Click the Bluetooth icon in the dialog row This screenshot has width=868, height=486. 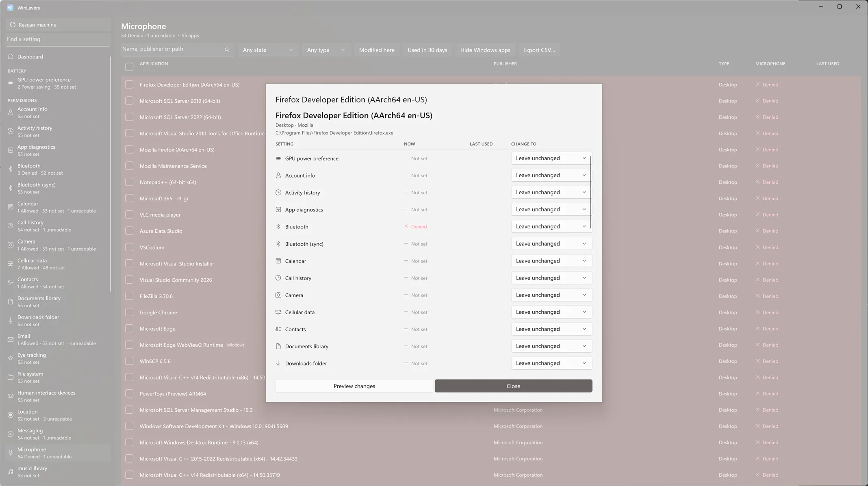click(278, 227)
